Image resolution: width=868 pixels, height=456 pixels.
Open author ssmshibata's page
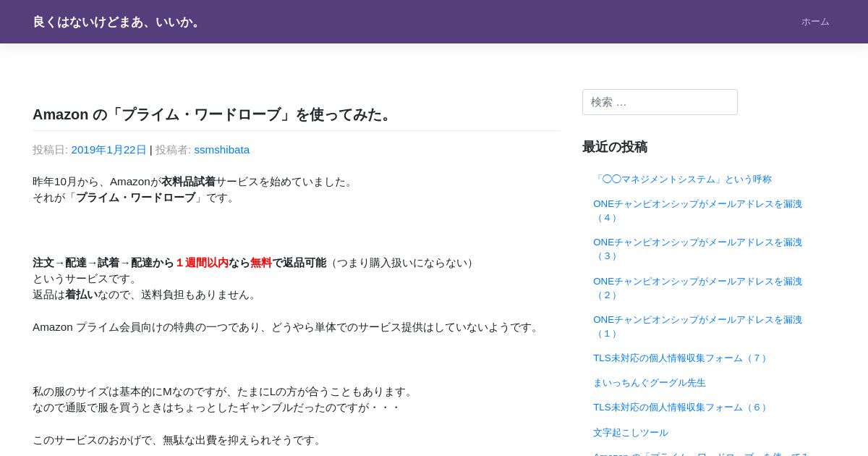(x=221, y=150)
